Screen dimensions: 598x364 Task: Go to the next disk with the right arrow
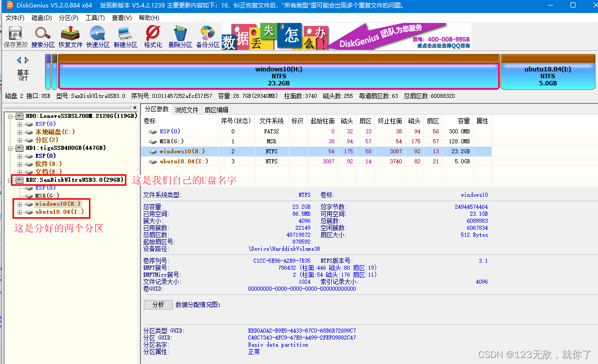[x=26, y=60]
